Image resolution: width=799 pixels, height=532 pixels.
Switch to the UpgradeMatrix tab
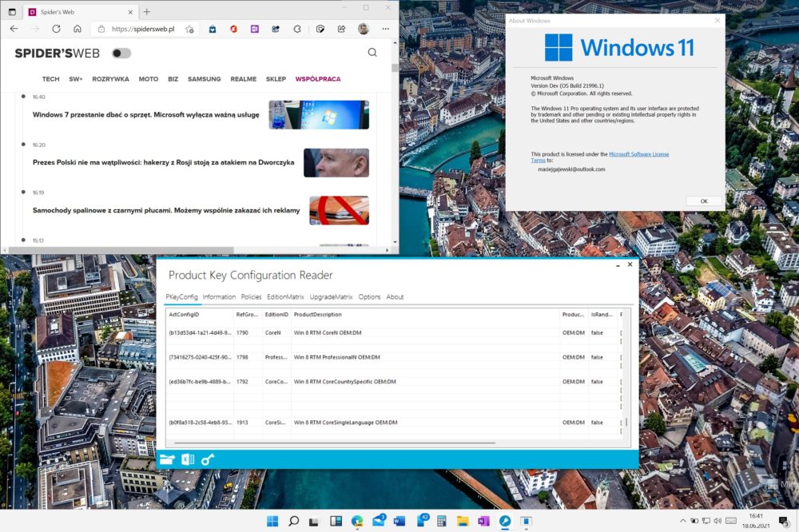[x=332, y=296]
